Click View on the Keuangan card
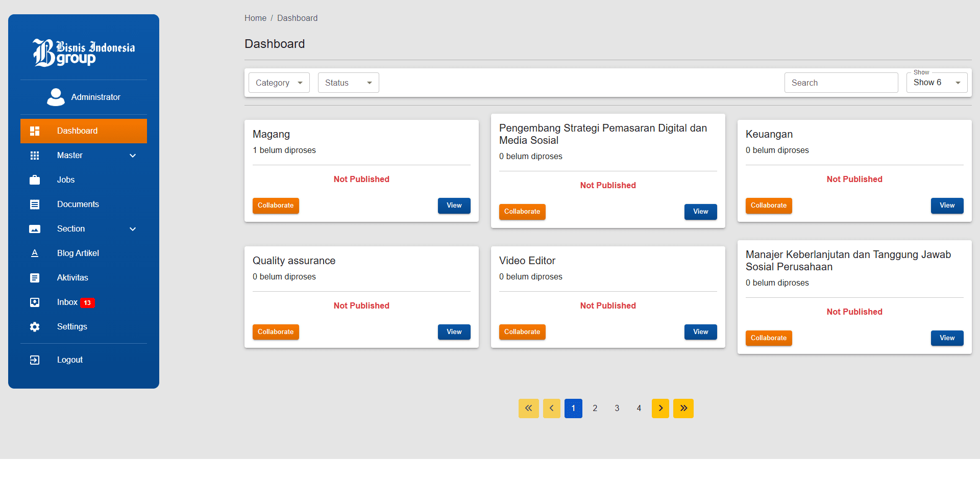The width and height of the screenshot is (980, 486). 947,206
